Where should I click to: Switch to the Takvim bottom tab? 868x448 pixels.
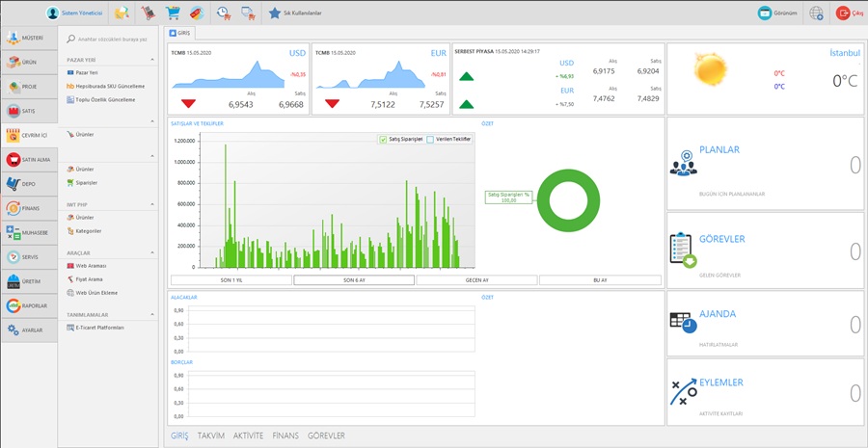click(210, 436)
